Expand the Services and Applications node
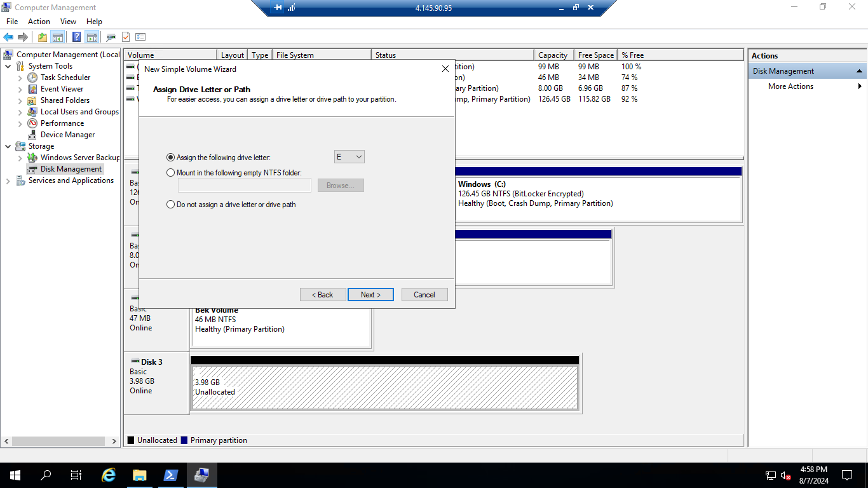This screenshot has height=488, width=868. 8,180
